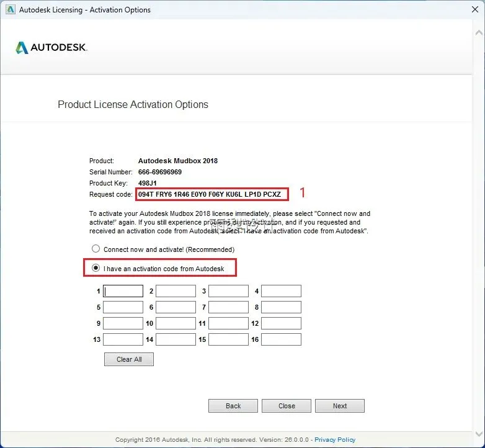This screenshot has height=448, width=485.
Task: Click the Autodesk logo in header
Action: coord(51,47)
